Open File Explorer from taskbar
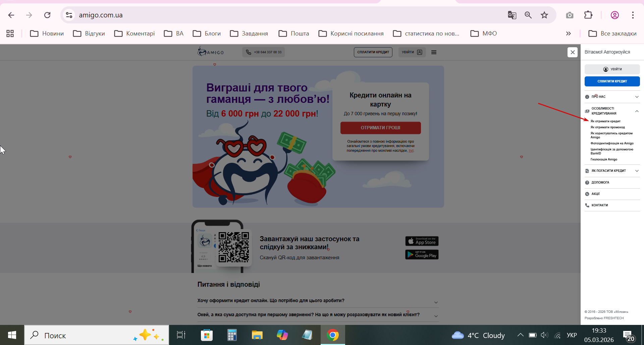Viewport: 644px width, 345px height. coord(257,335)
